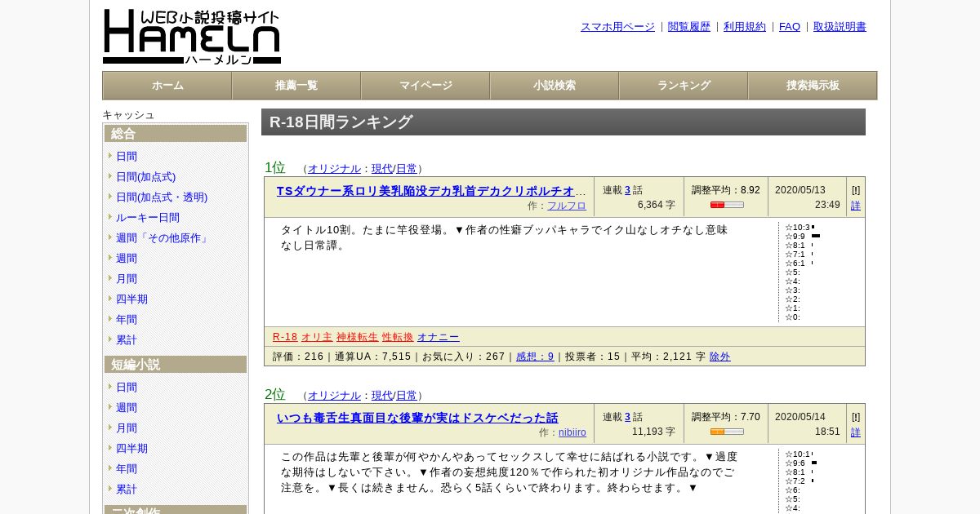Viewport: 980px width, 514px height.
Task: Select 四半期 under the 短編小説 section
Action: point(131,449)
